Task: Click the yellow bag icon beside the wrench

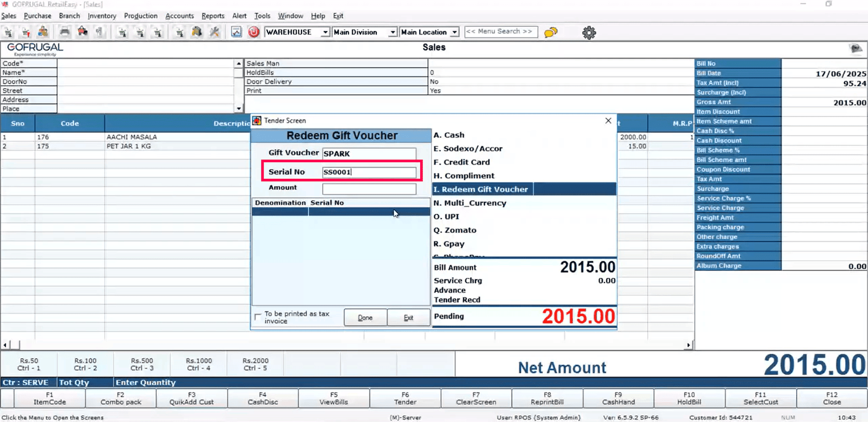Action: pos(197,32)
